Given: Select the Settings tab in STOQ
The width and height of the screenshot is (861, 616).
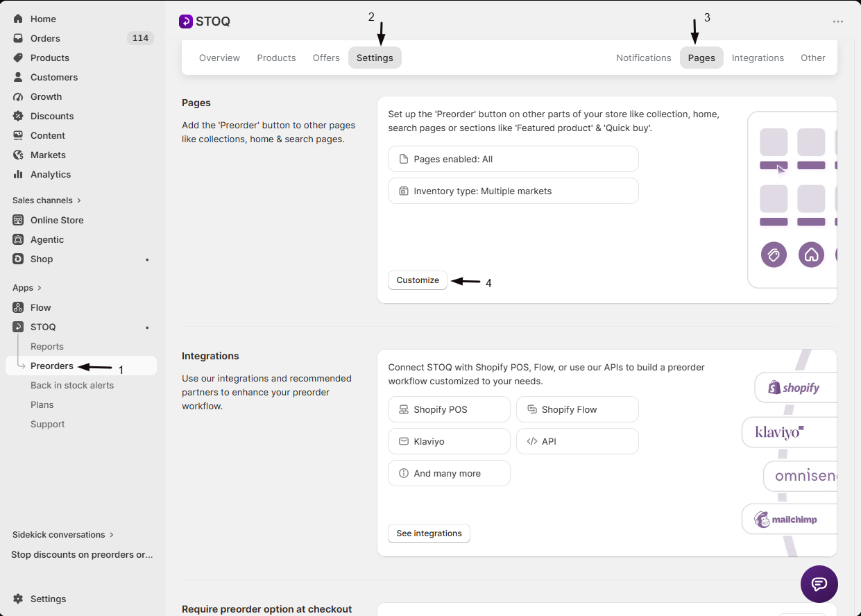Looking at the screenshot, I should pyautogui.click(x=375, y=58).
